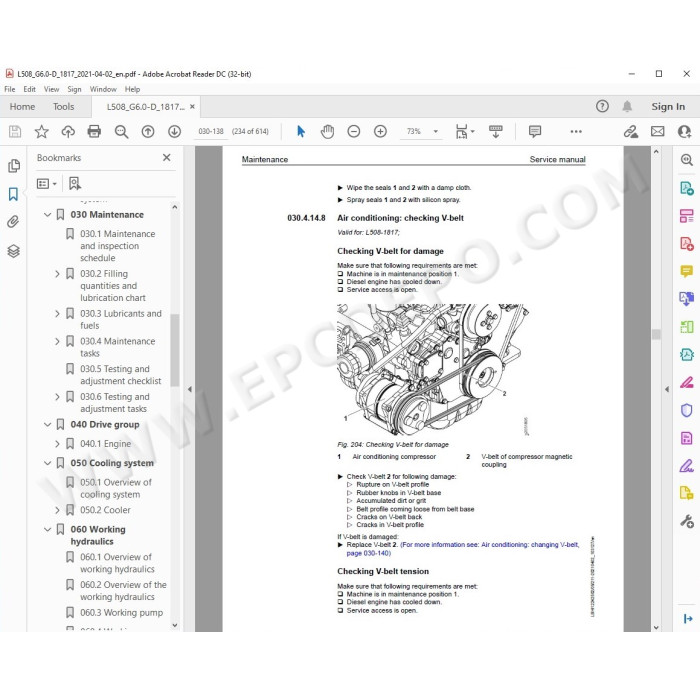700x700 pixels.
Task: Collapse the 050 Cooling system bookmark
Action: click(x=47, y=463)
